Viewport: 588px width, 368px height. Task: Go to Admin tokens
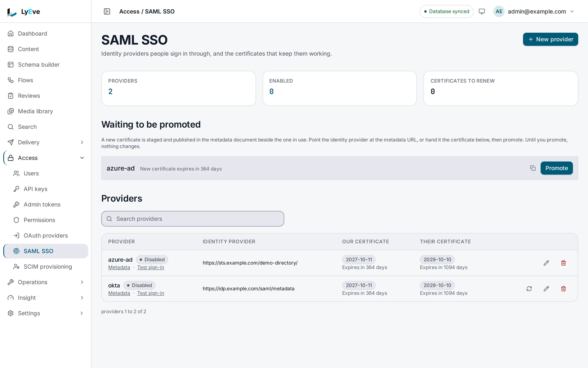pyautogui.click(x=46, y=204)
